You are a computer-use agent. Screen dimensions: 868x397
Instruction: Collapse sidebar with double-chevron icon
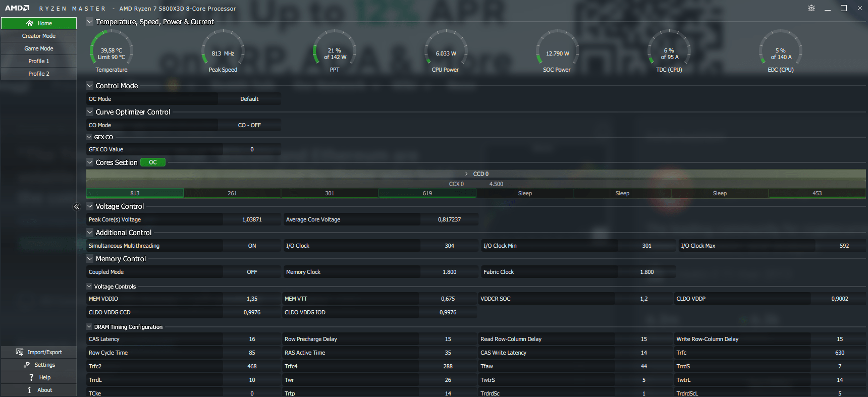pos(77,207)
